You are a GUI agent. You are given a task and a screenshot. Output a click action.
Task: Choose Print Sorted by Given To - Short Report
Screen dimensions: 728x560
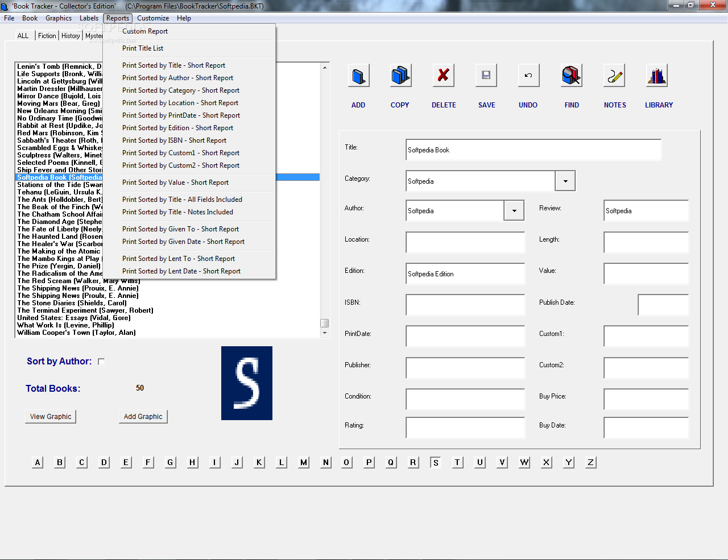tap(189, 229)
